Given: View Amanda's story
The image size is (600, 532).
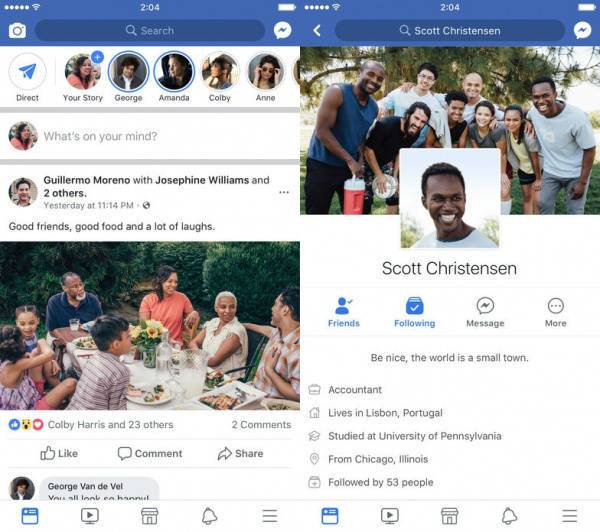Looking at the screenshot, I should click(174, 72).
